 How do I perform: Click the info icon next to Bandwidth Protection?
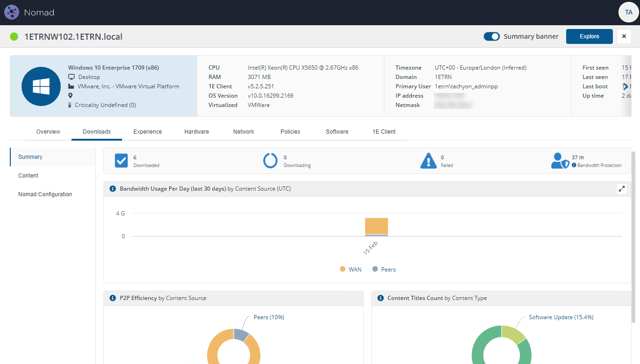(574, 165)
